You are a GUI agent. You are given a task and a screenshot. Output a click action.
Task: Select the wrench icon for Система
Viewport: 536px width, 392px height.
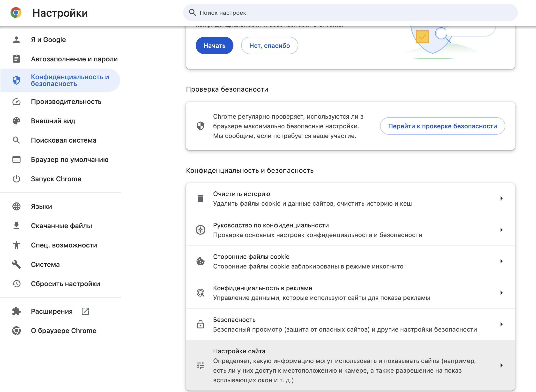point(16,264)
